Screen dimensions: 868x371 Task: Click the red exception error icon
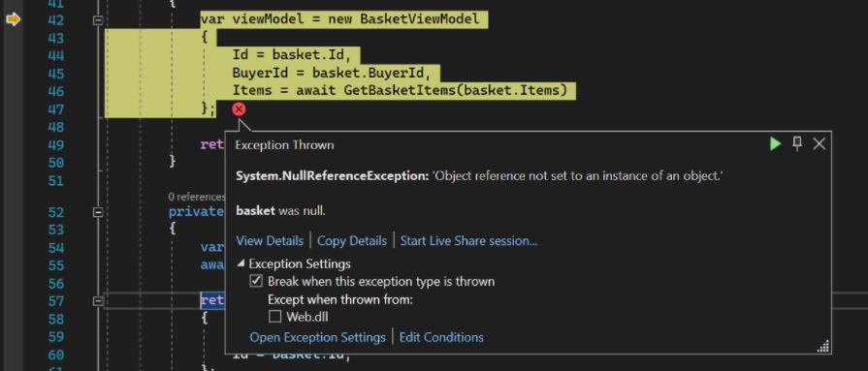[x=239, y=109]
